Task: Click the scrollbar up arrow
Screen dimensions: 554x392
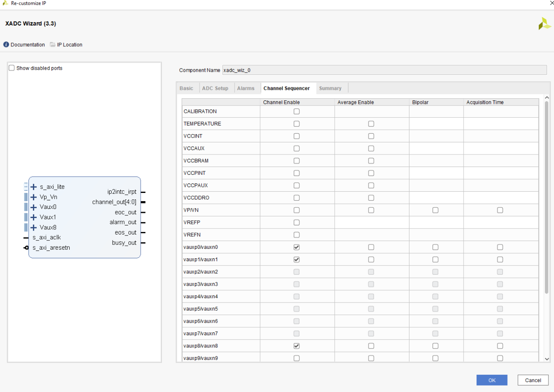Action: [547, 98]
